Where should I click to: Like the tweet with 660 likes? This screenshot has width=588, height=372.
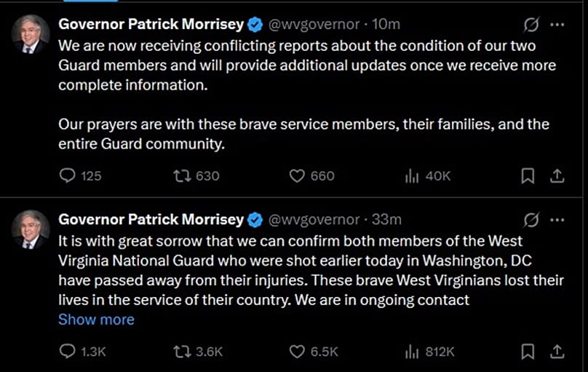point(296,175)
